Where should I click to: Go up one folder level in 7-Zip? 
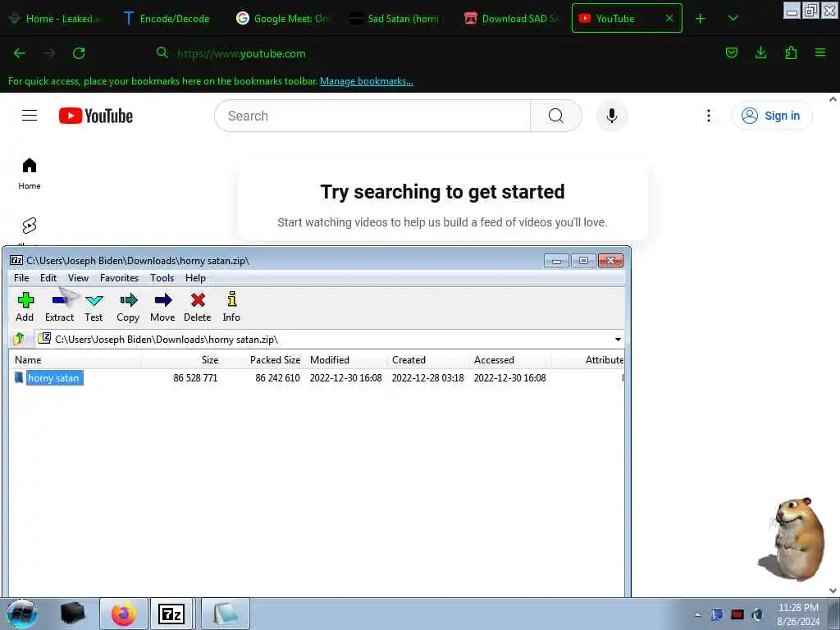coord(20,339)
